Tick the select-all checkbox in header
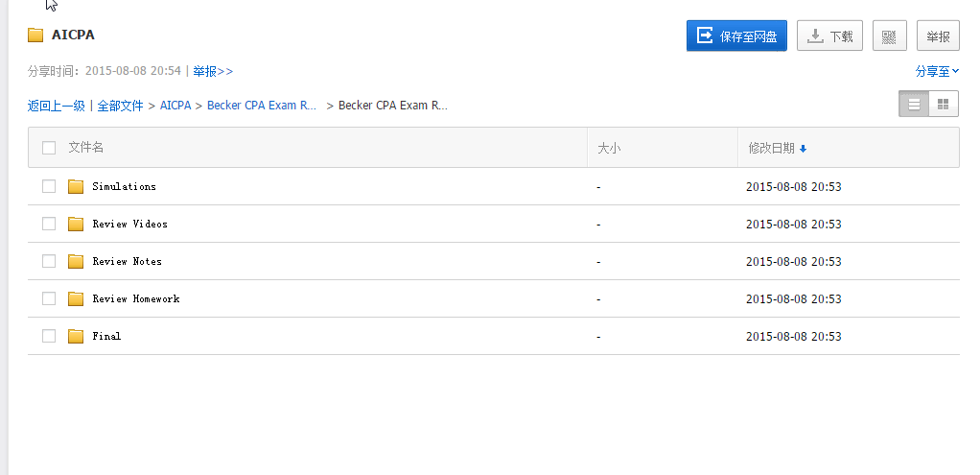Image resolution: width=980 pixels, height=475 pixels. [49, 148]
